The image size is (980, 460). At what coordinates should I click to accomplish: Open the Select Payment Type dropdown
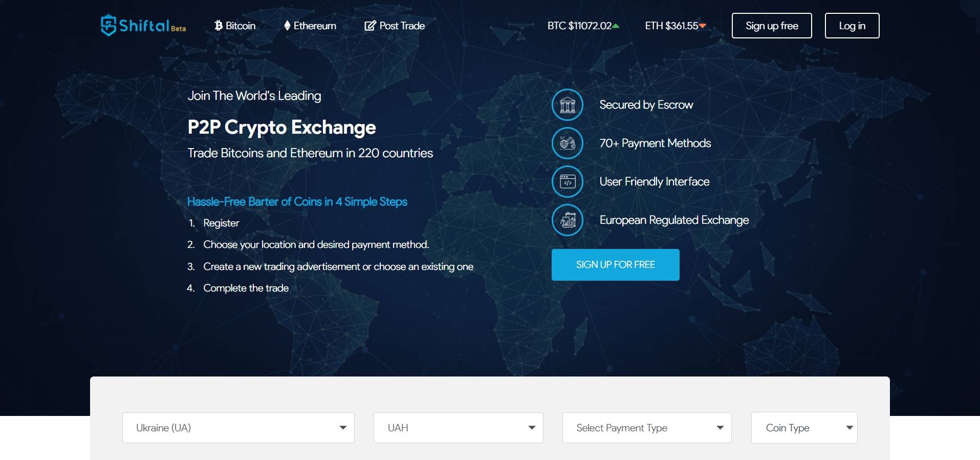coord(647,428)
